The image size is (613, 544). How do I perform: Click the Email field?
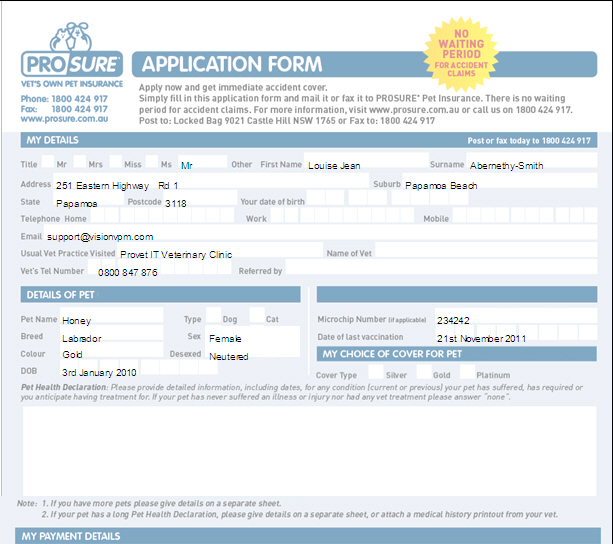pyautogui.click(x=320, y=232)
